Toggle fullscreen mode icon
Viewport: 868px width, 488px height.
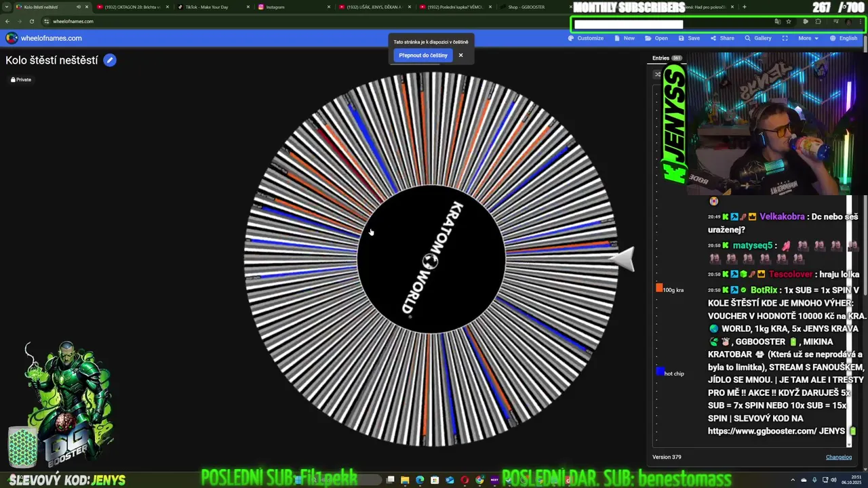tap(785, 38)
